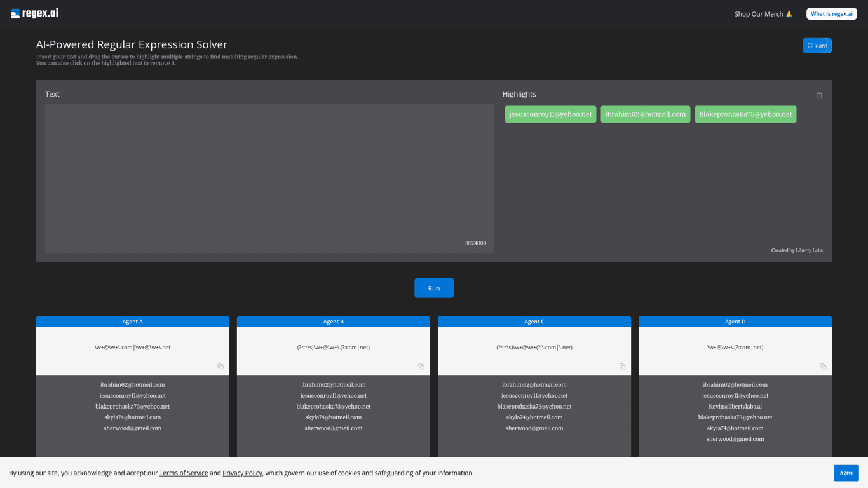Copy Agent B's regex expression
Viewport: 868px width, 488px height.
coord(421,367)
